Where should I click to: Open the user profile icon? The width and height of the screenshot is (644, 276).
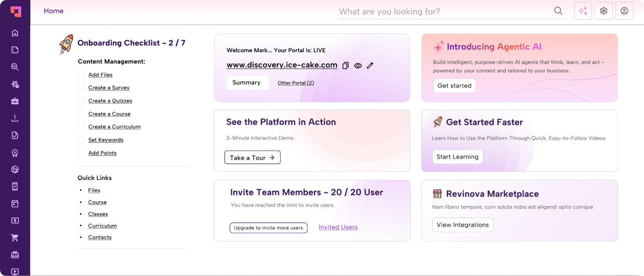[x=624, y=11]
